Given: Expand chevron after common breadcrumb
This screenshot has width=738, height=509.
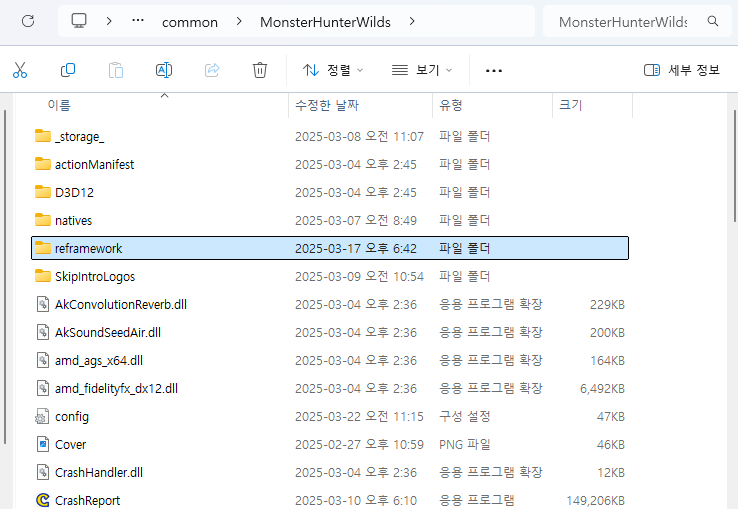Looking at the screenshot, I should tap(239, 21).
